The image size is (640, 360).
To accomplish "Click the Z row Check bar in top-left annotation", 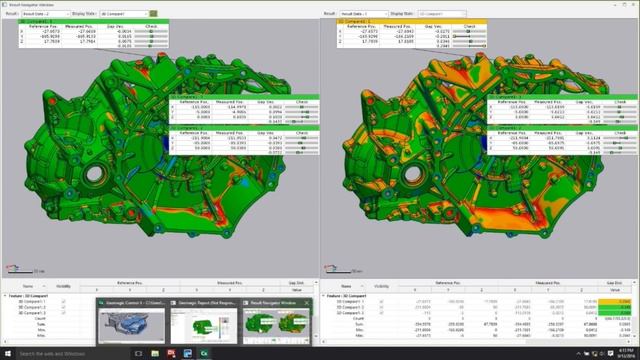I will coord(151,41).
